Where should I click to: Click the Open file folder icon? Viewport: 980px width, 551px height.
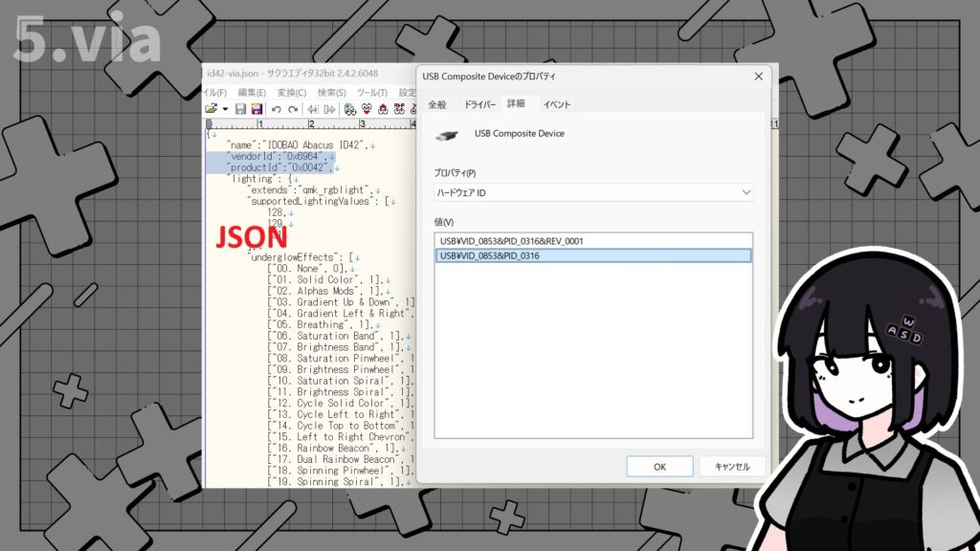coord(212,109)
